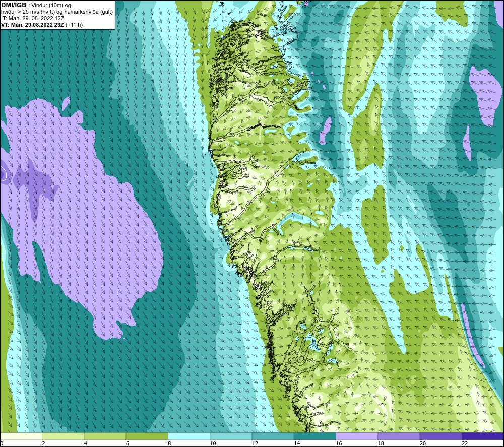Select the 'VT: Mán. 29.08.2022 23Z' text
Viewport: 504px width, 447px height.
coord(32,25)
